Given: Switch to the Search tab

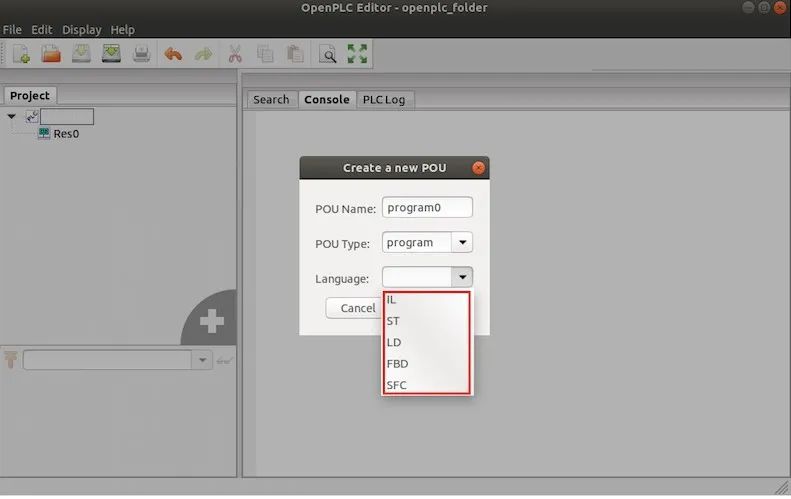Looking at the screenshot, I should click(x=271, y=99).
